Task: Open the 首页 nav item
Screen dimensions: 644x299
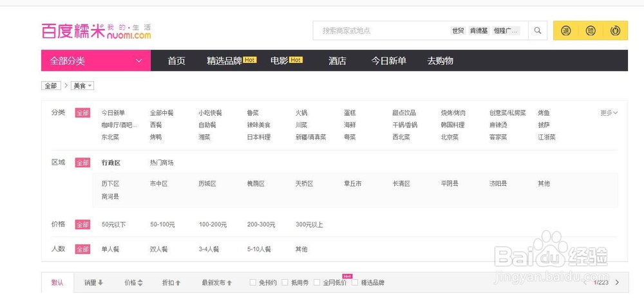Action: coord(176,60)
